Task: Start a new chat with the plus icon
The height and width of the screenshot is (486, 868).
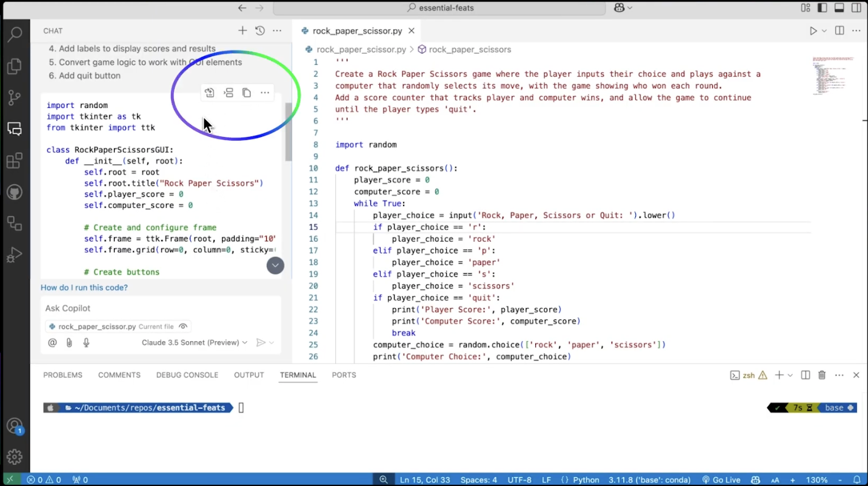Action: tap(242, 30)
